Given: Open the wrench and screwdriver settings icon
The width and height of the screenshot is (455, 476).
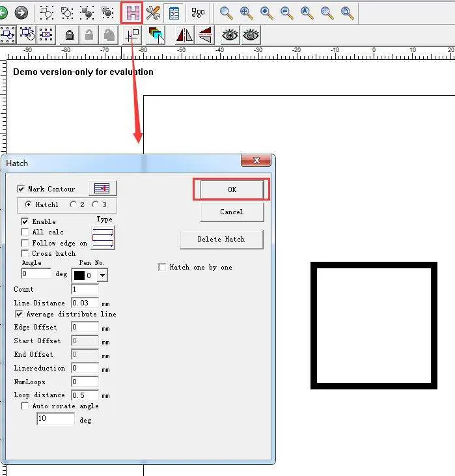Looking at the screenshot, I should coord(153,13).
